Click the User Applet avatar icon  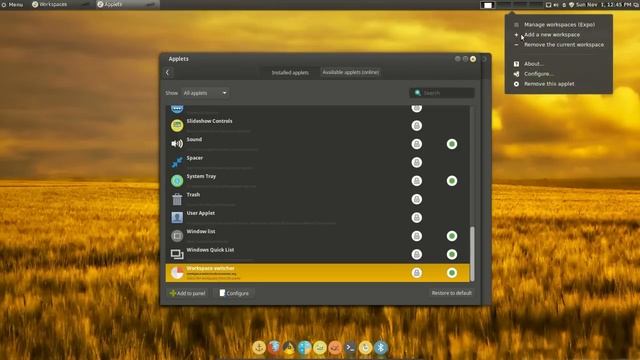[177, 217]
